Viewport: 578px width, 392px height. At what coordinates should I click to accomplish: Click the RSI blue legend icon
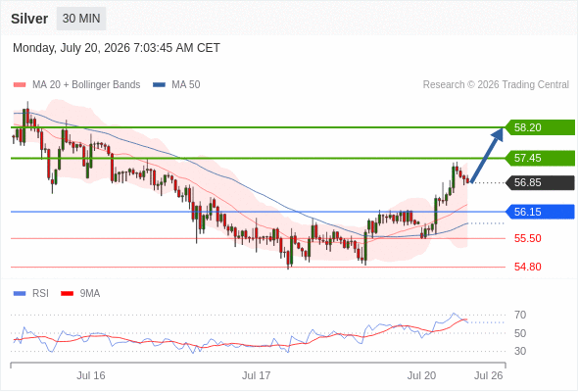(x=20, y=294)
